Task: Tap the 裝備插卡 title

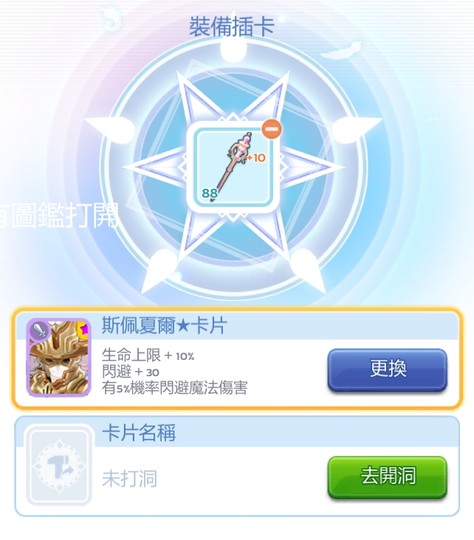Action: coord(231,26)
